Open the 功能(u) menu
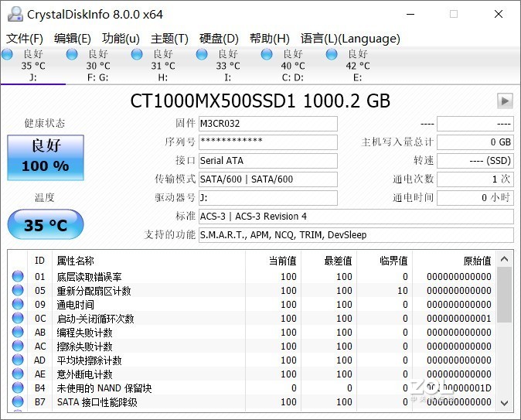The width and height of the screenshot is (521, 420). click(x=121, y=39)
